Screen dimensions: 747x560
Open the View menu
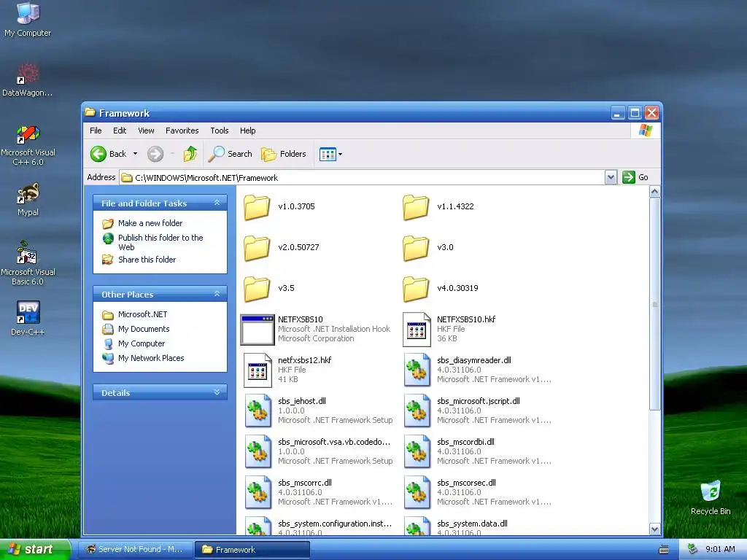pos(146,131)
